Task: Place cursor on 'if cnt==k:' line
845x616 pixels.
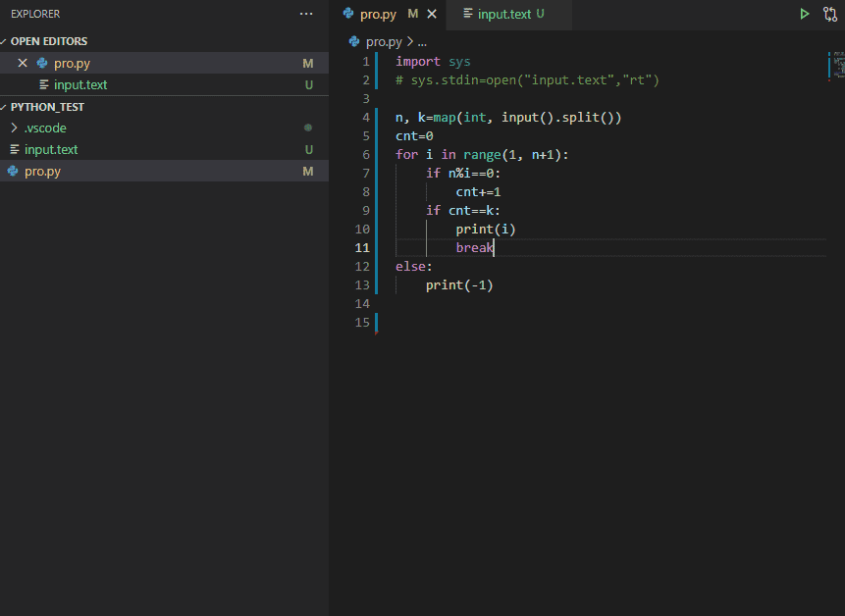Action: tap(463, 211)
